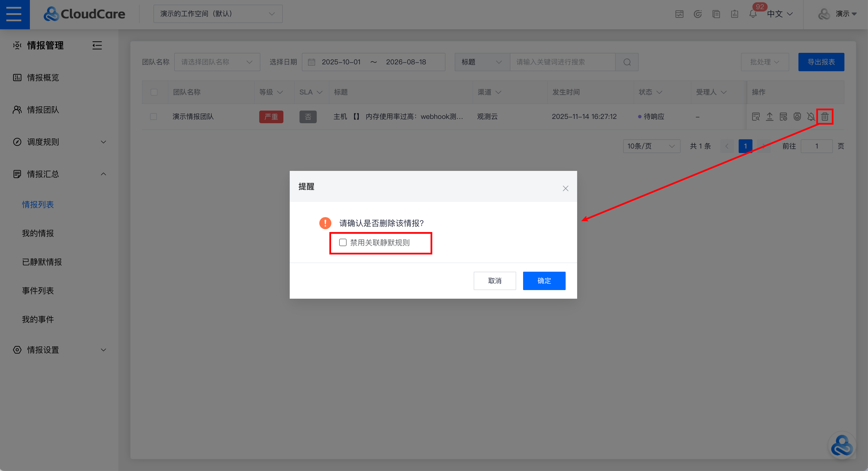Click the alert title 主机 内存使用率过高
The image size is (868, 471).
click(x=398, y=117)
